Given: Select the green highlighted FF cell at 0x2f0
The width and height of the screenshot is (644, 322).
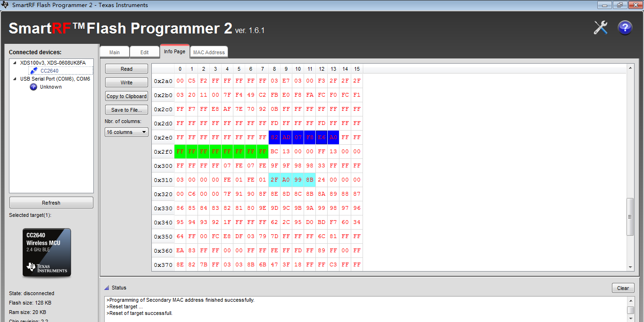Looking at the screenshot, I should pyautogui.click(x=180, y=151).
